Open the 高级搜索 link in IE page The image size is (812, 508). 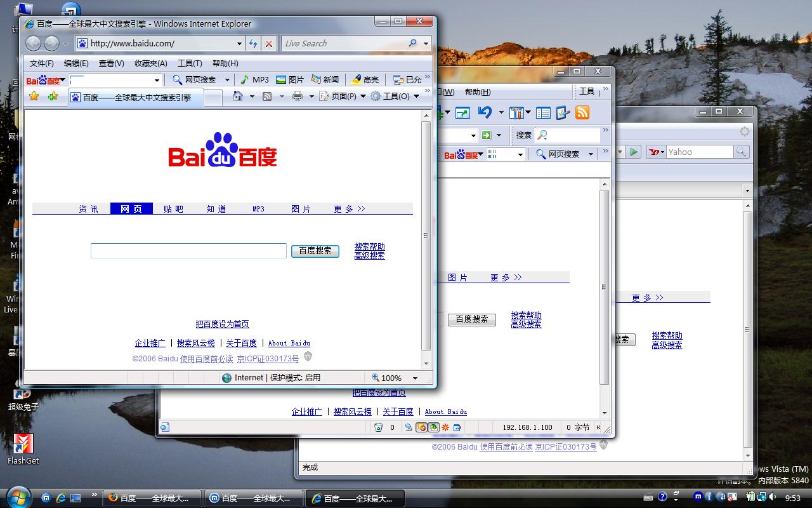click(370, 255)
